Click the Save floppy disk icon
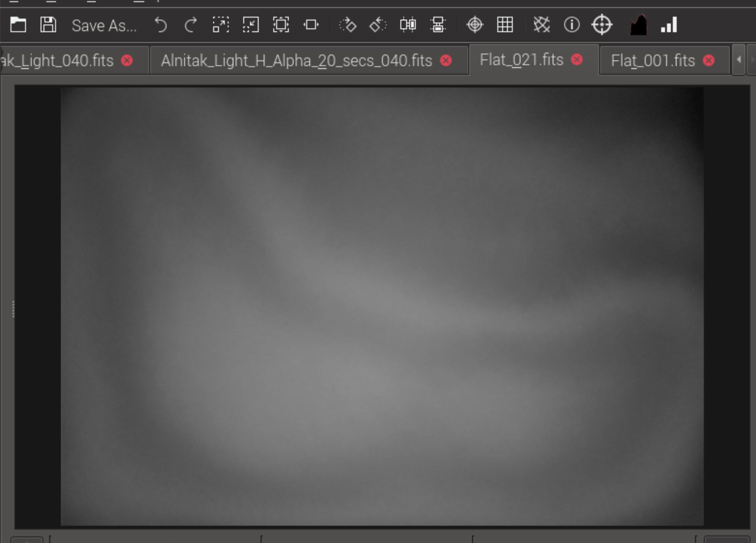The image size is (756, 543). click(x=48, y=25)
